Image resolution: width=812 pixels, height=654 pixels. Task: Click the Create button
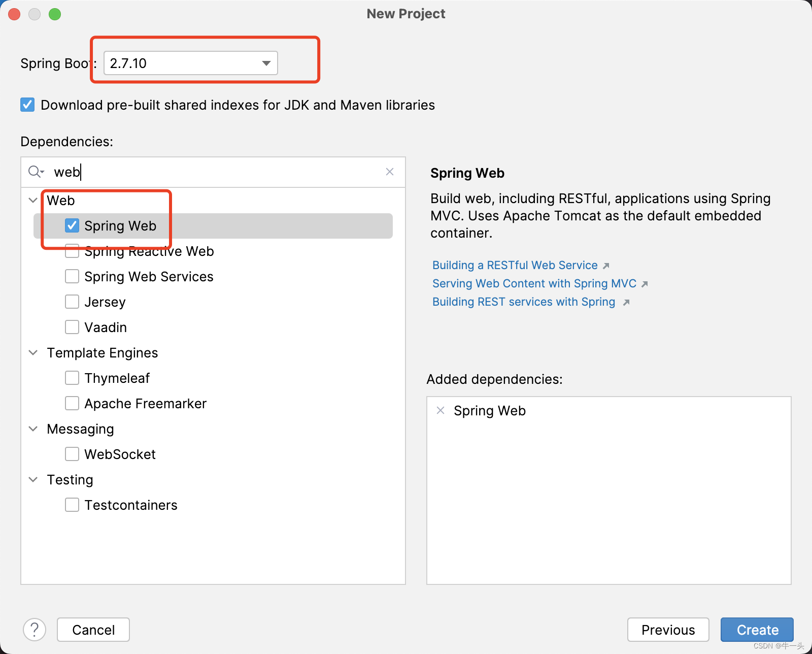coord(757,630)
